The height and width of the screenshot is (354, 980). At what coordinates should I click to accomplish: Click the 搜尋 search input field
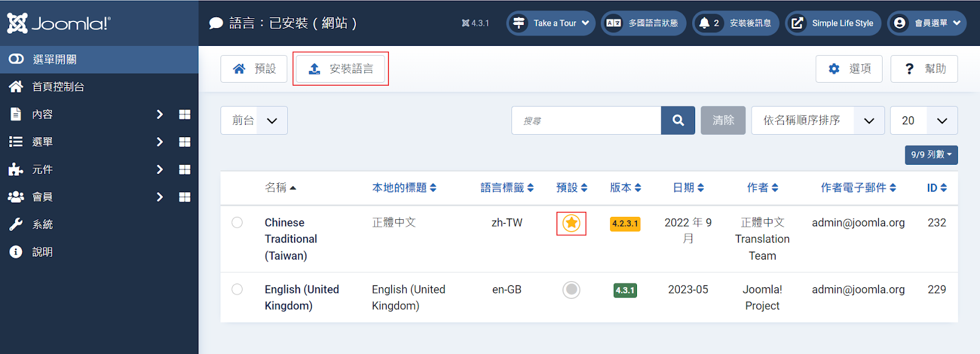[x=586, y=121]
